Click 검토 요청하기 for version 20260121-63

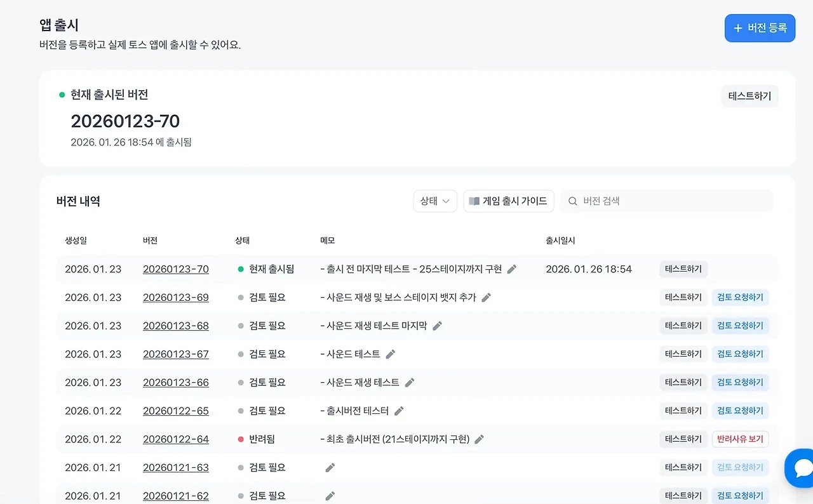coord(740,468)
